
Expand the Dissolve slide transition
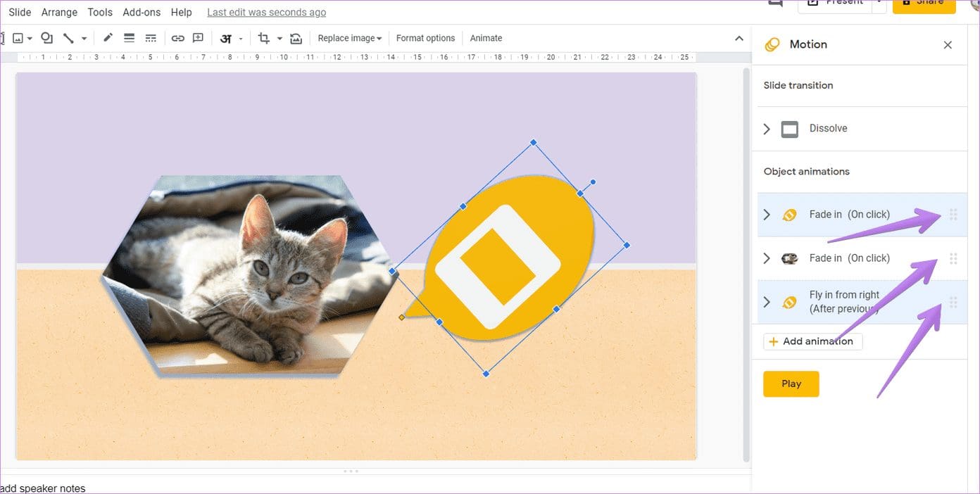pyautogui.click(x=767, y=129)
